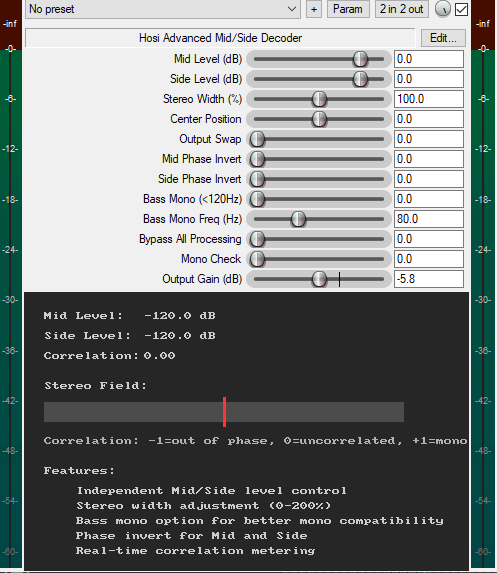497x573 pixels.
Task: Click the Output Swap slider handle
Action: click(257, 139)
